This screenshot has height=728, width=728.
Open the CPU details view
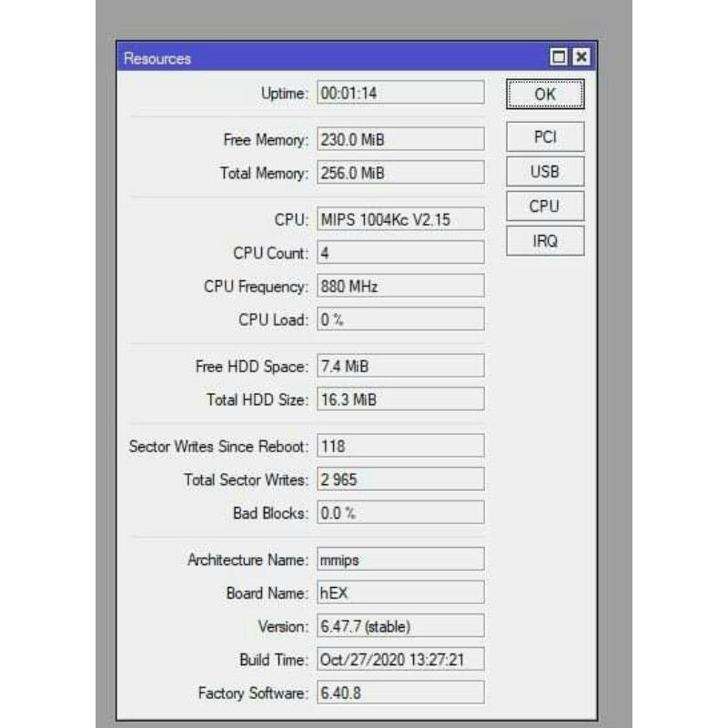coord(544,207)
